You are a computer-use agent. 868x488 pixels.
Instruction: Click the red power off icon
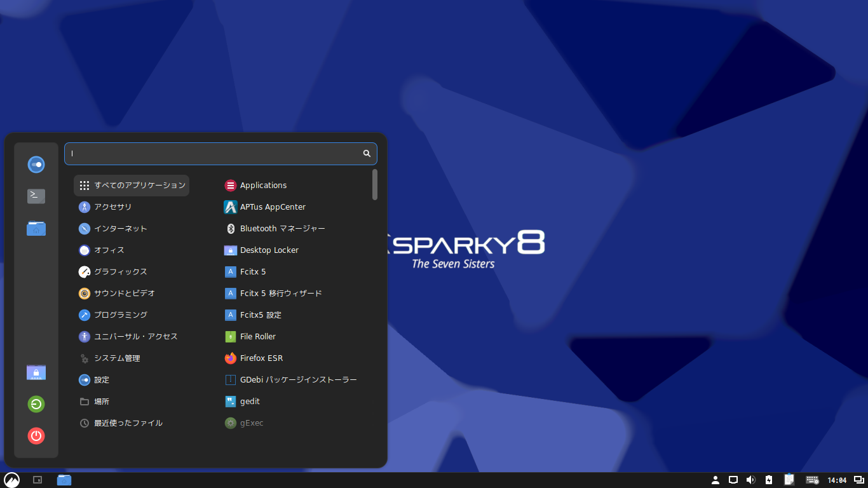coord(36,436)
